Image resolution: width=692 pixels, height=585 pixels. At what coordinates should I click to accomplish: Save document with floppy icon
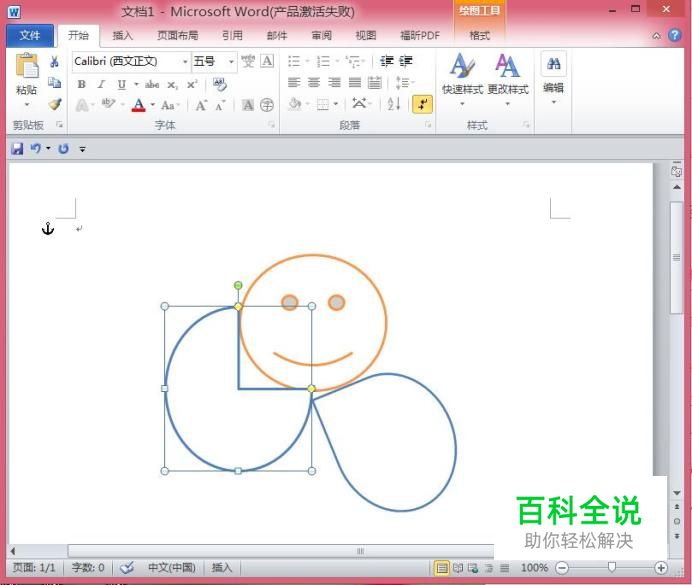click(17, 149)
